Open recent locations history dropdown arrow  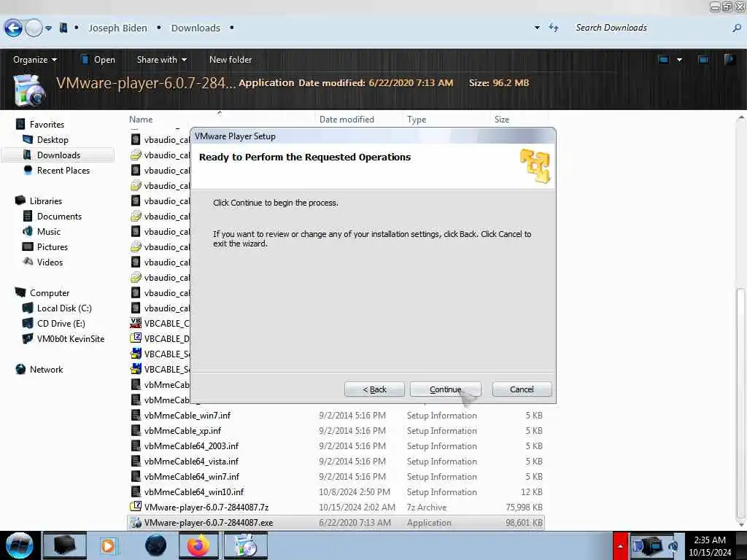49,28
